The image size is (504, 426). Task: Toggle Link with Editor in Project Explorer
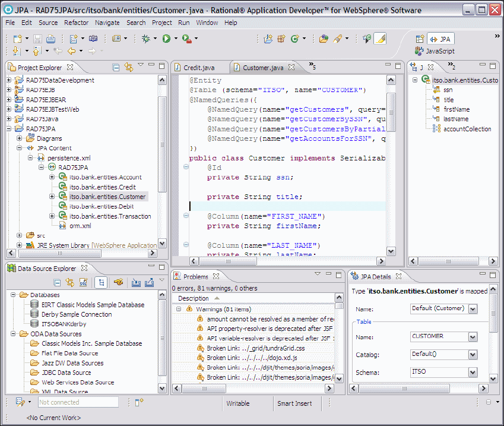pyautogui.click(x=129, y=68)
